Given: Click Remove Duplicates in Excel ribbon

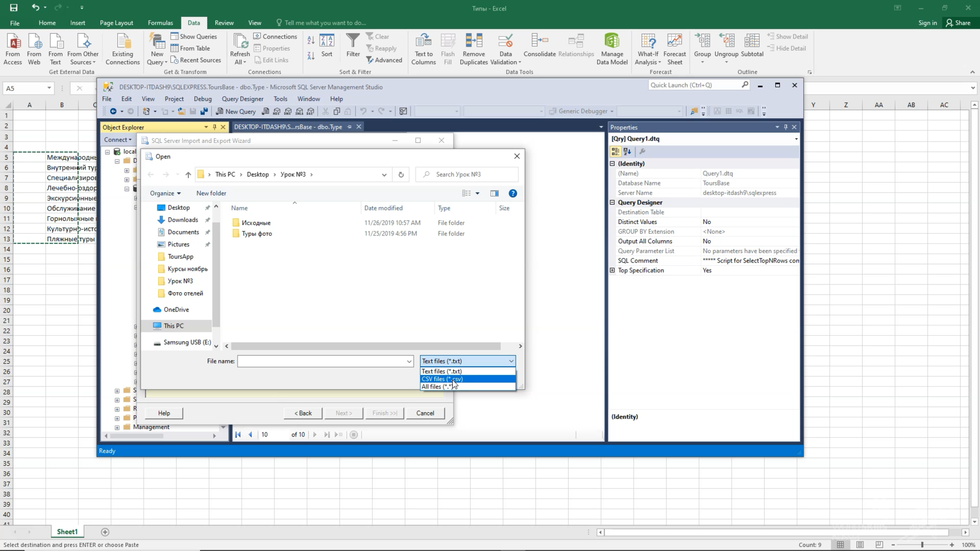Looking at the screenshot, I should pyautogui.click(x=474, y=49).
